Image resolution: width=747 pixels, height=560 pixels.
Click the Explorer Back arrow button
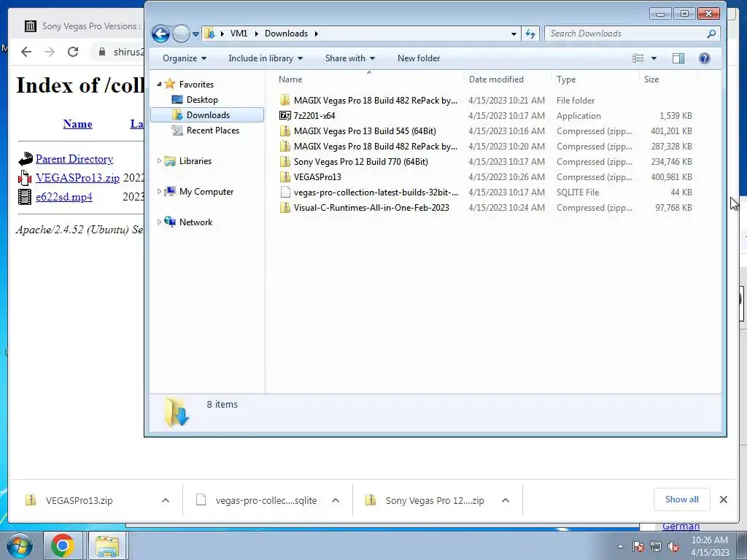pyautogui.click(x=160, y=34)
